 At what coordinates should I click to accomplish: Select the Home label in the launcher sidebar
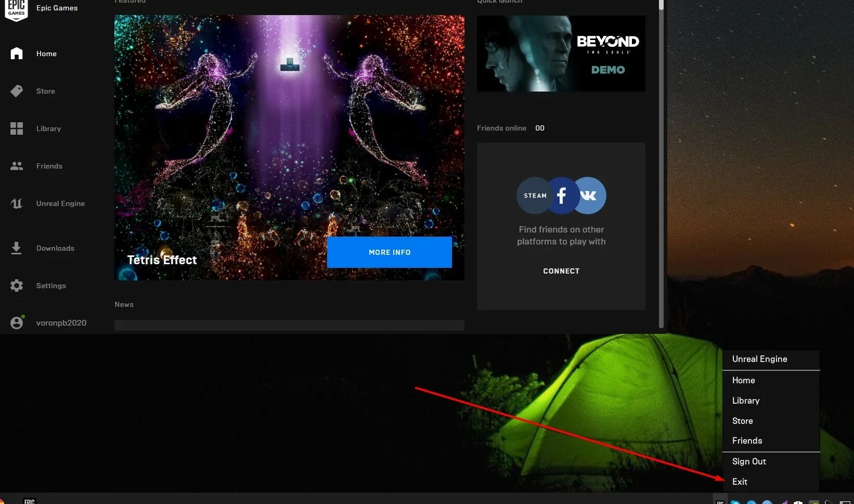tap(46, 54)
